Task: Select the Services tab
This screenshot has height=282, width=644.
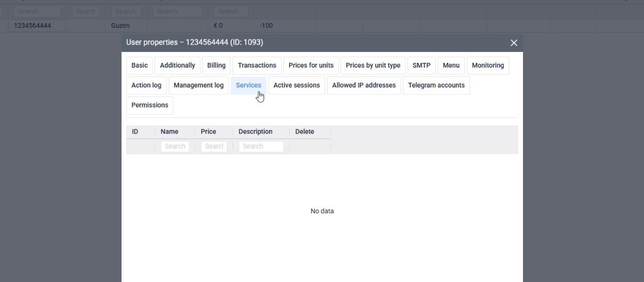Action: pos(248,85)
